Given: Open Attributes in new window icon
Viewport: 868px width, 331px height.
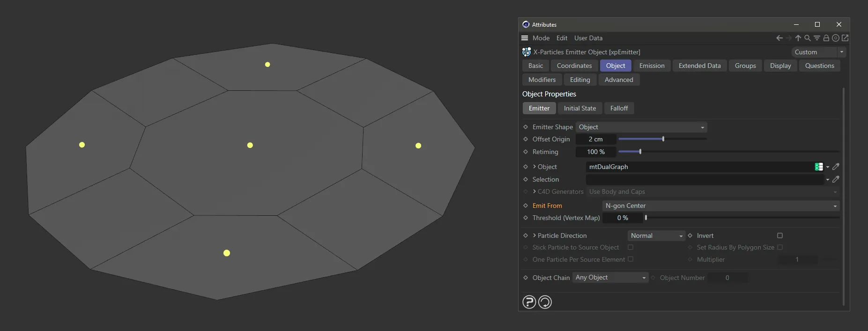Looking at the screenshot, I should pos(845,38).
